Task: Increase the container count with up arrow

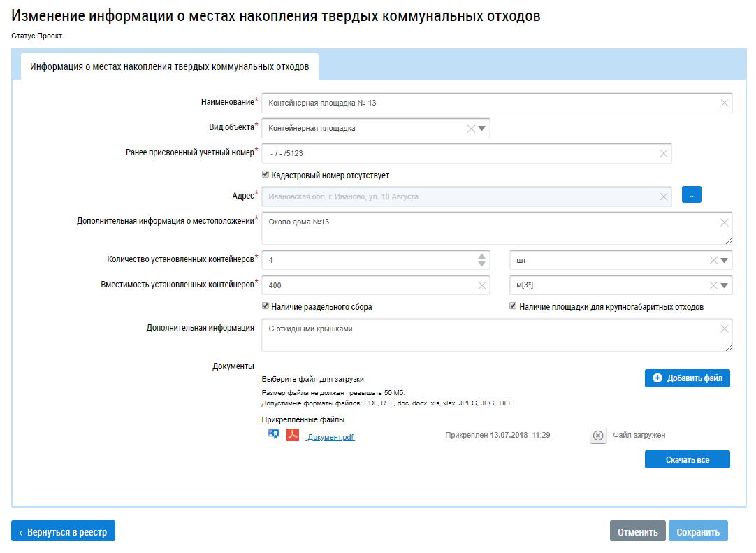Action: 482,256
